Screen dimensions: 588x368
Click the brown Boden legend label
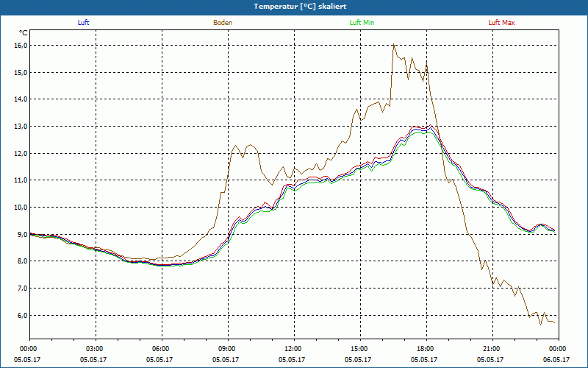coord(223,23)
